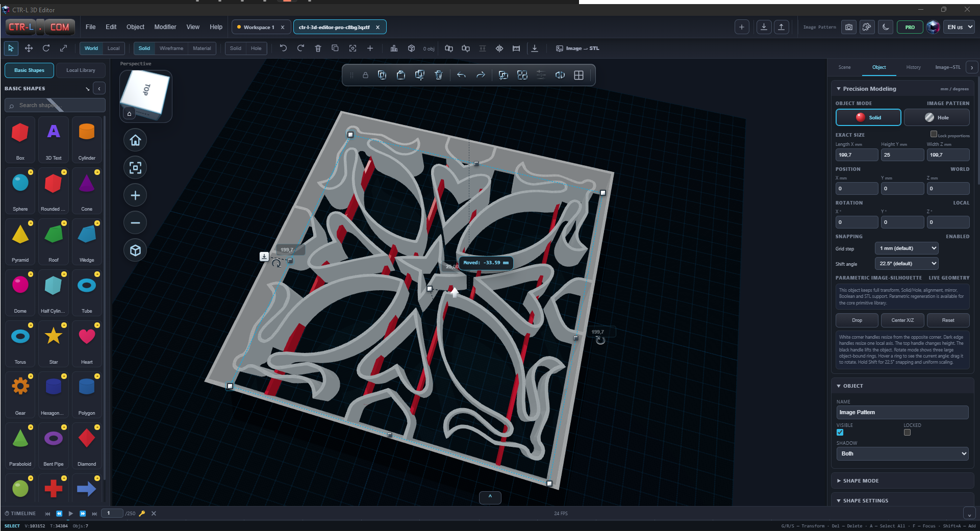Select the arrow pointer select tool

click(11, 48)
